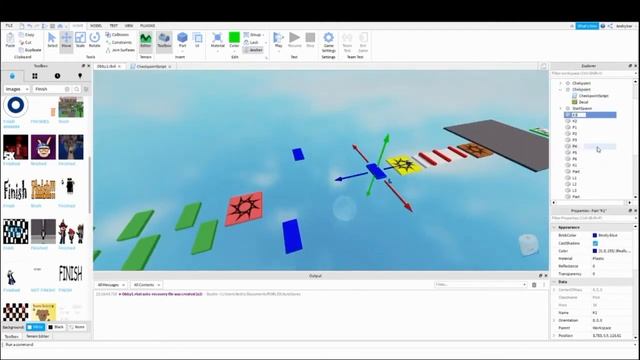Viewport: 640px width, 360px height.
Task: Click the Output filter field
Action: [480, 284]
